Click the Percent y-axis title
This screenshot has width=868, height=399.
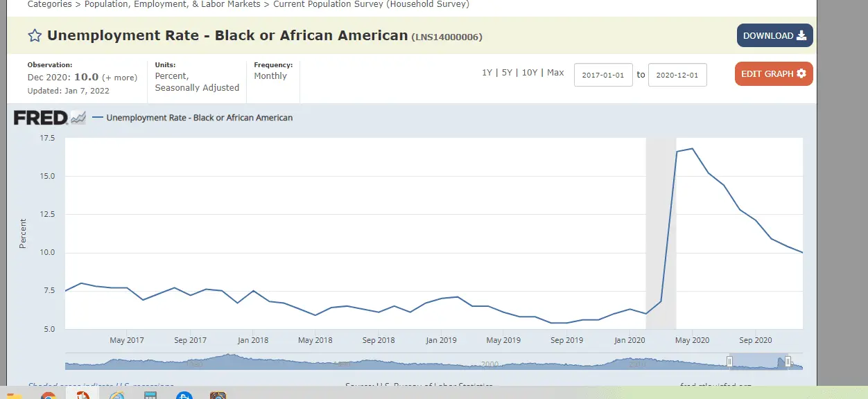tap(23, 233)
